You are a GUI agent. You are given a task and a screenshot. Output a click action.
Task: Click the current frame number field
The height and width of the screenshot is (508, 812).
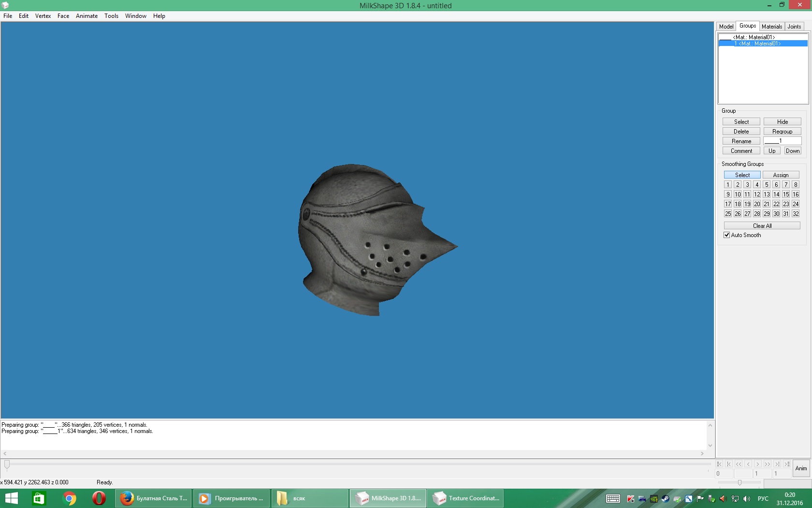(x=724, y=474)
